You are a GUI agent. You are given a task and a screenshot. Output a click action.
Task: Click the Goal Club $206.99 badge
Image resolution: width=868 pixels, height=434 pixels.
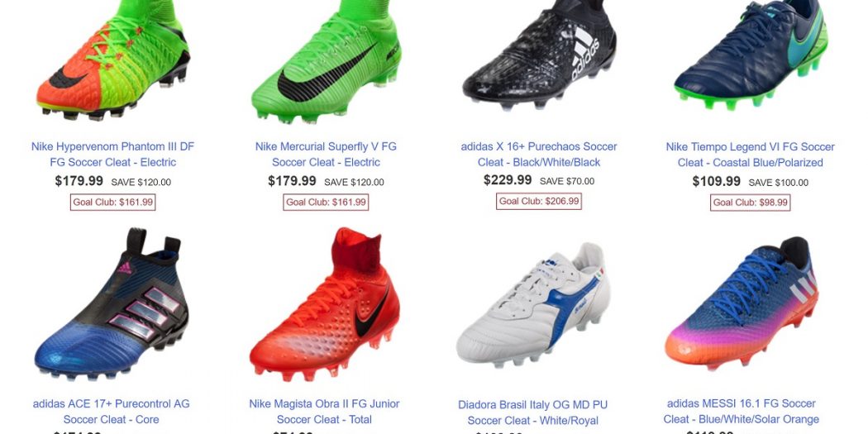point(539,201)
